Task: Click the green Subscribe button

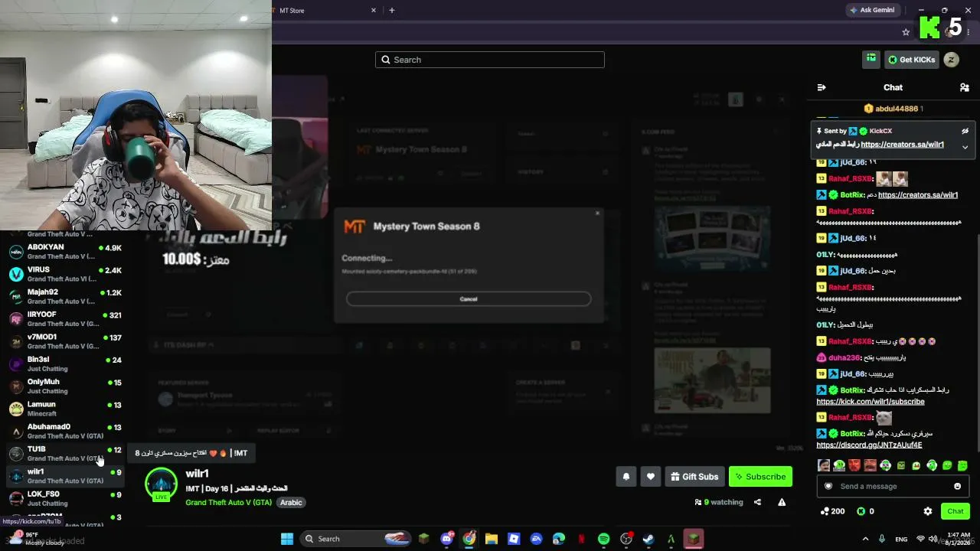Action: click(760, 477)
